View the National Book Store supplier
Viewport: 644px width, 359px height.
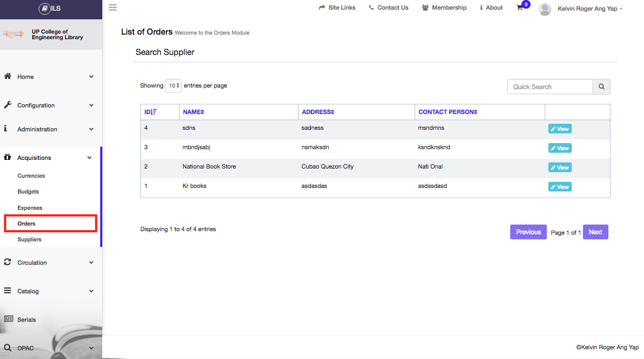click(x=560, y=168)
